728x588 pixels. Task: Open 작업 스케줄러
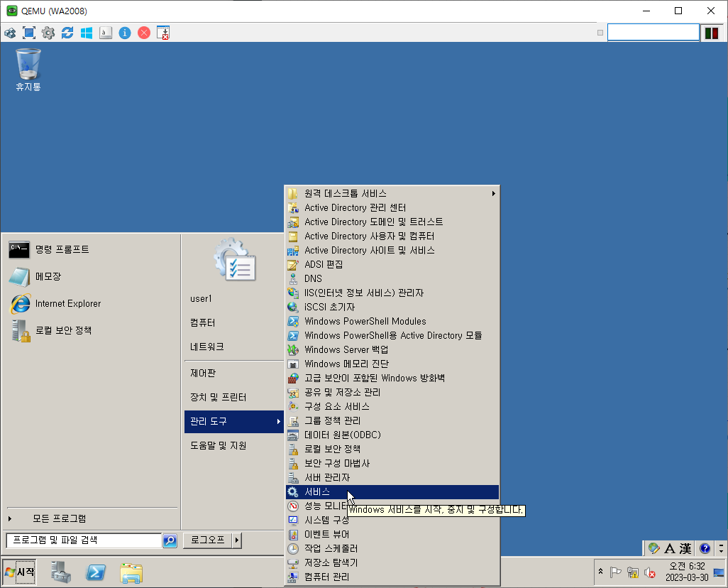tap(392, 548)
